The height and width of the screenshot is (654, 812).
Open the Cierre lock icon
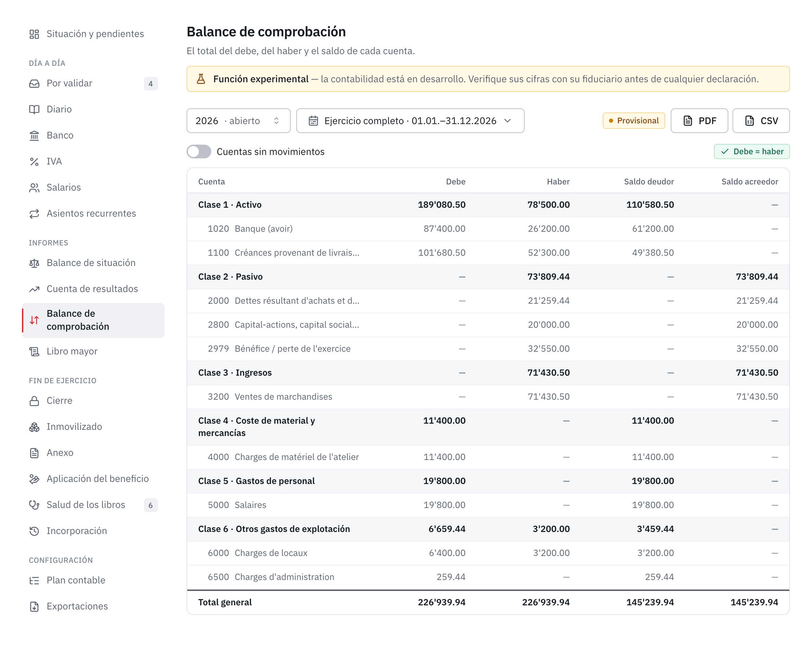point(34,401)
